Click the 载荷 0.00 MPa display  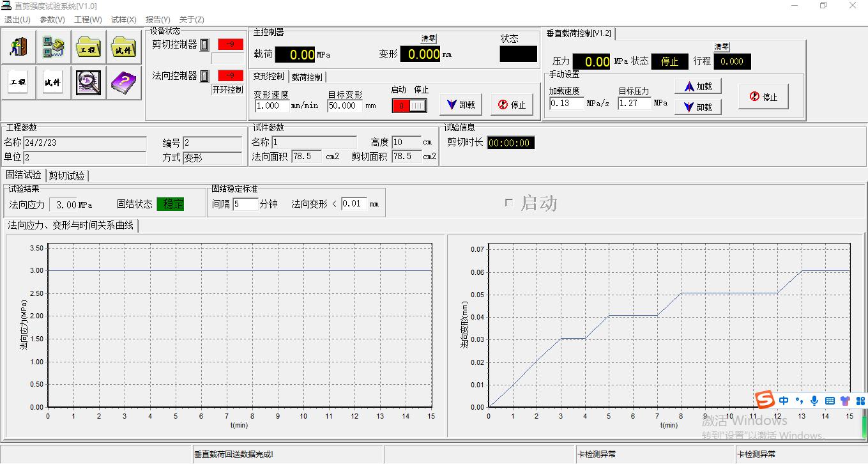coord(295,55)
